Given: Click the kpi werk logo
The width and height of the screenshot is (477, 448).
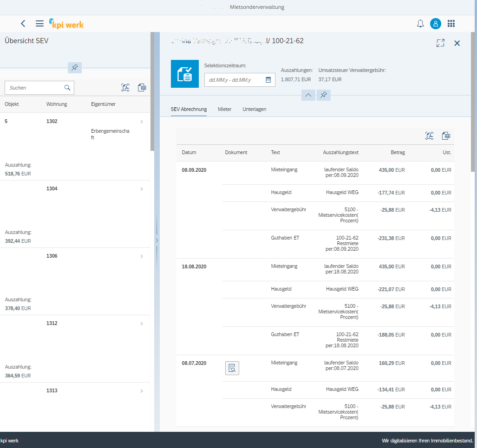Looking at the screenshot, I should point(66,24).
